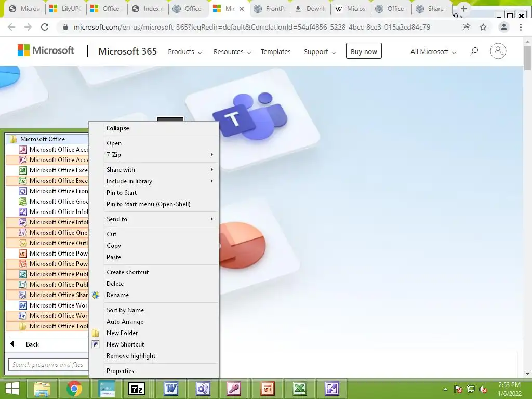
Task: Open the Chrome profile avatar
Action: 504,27
